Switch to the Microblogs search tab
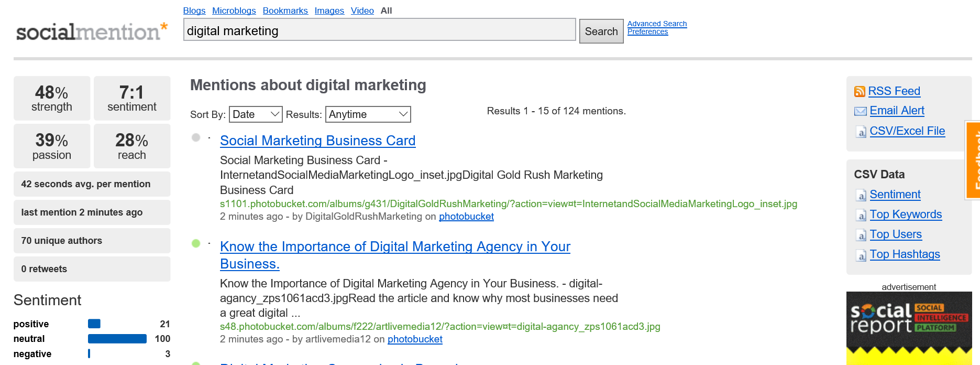 [234, 10]
